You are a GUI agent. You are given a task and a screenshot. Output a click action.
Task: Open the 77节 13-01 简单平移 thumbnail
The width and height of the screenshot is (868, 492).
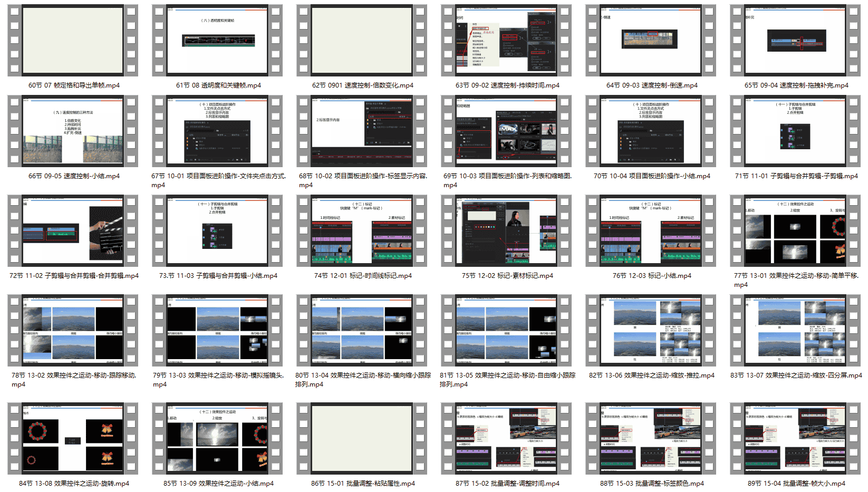[795, 231]
